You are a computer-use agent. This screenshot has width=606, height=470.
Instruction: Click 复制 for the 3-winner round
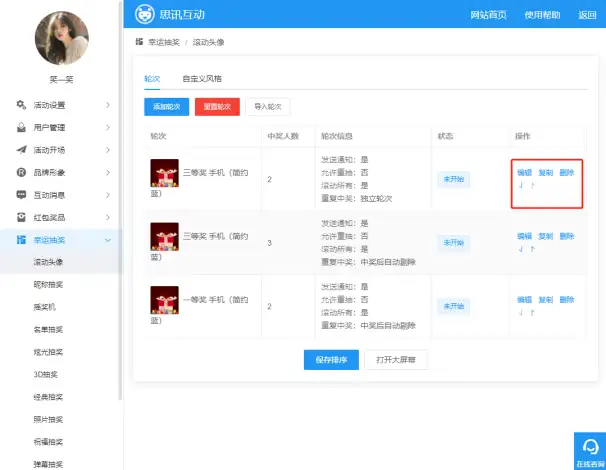[x=546, y=236]
